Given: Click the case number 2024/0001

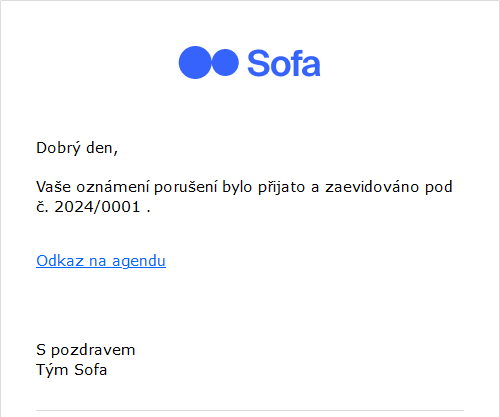Looking at the screenshot, I should coord(97,207).
